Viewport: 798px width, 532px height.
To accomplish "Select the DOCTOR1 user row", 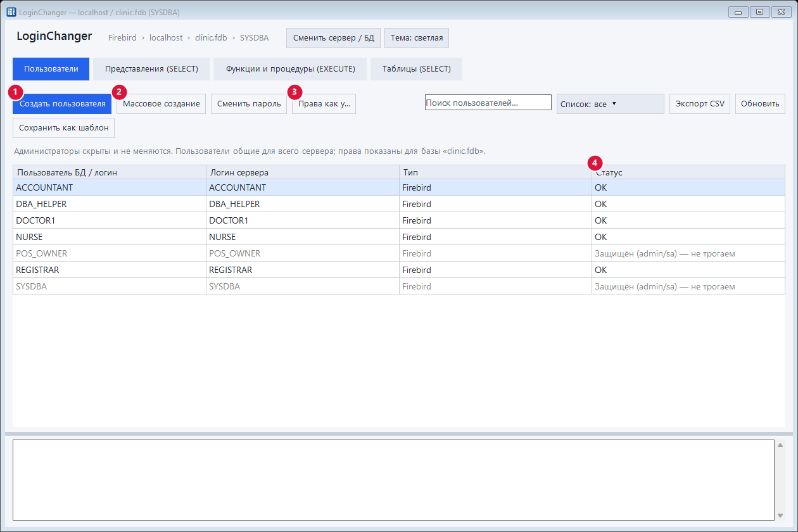I will click(399, 220).
